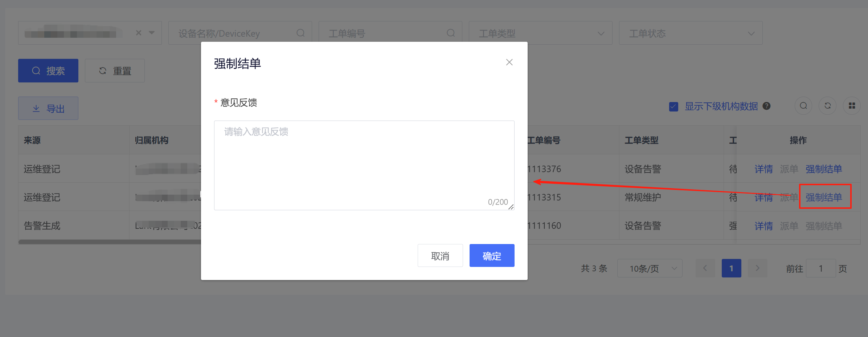Go to next page arrow
The width and height of the screenshot is (868, 337).
(x=757, y=268)
